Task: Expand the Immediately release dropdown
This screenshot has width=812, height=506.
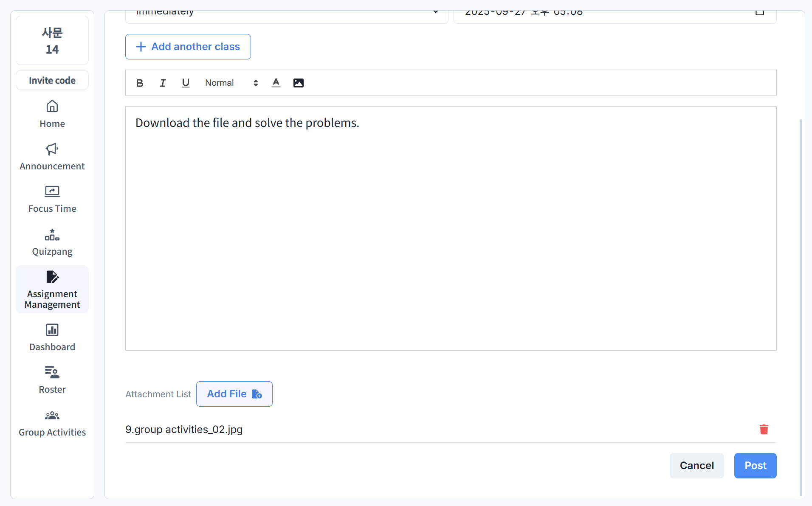Action: coord(287,14)
